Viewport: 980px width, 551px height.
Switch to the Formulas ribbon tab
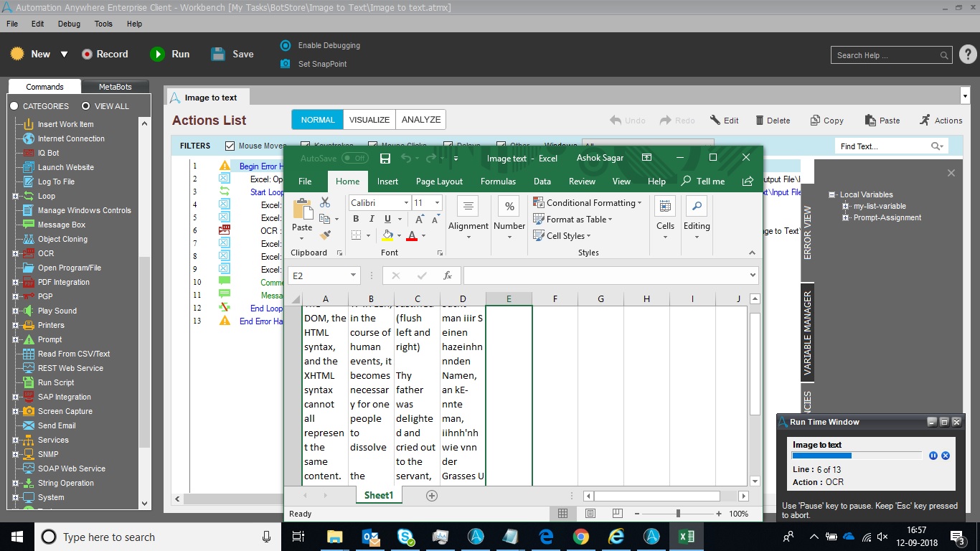click(498, 182)
